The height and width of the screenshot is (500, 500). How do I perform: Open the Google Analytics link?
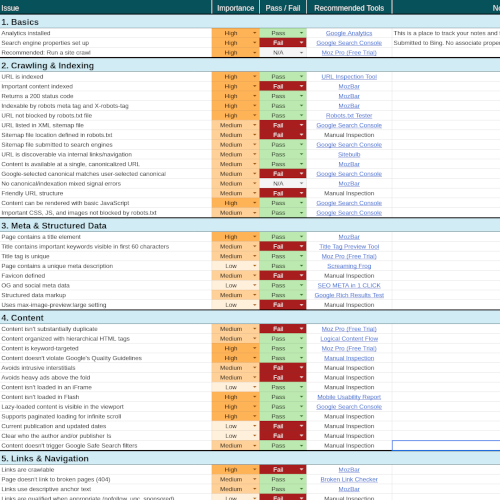349,33
